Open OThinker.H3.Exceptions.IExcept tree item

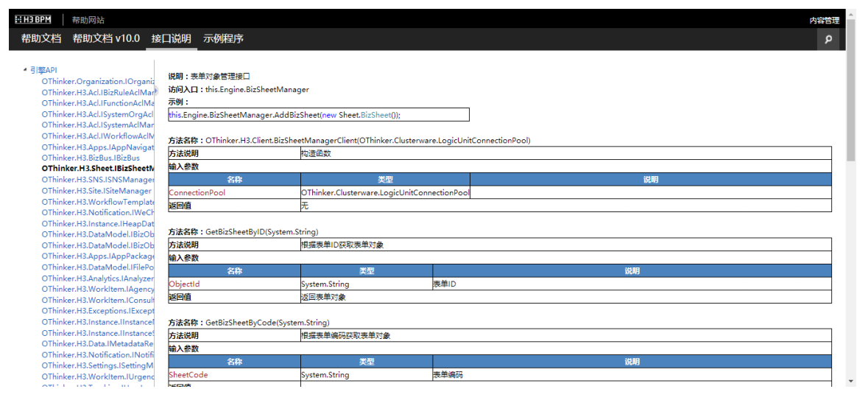(x=97, y=311)
